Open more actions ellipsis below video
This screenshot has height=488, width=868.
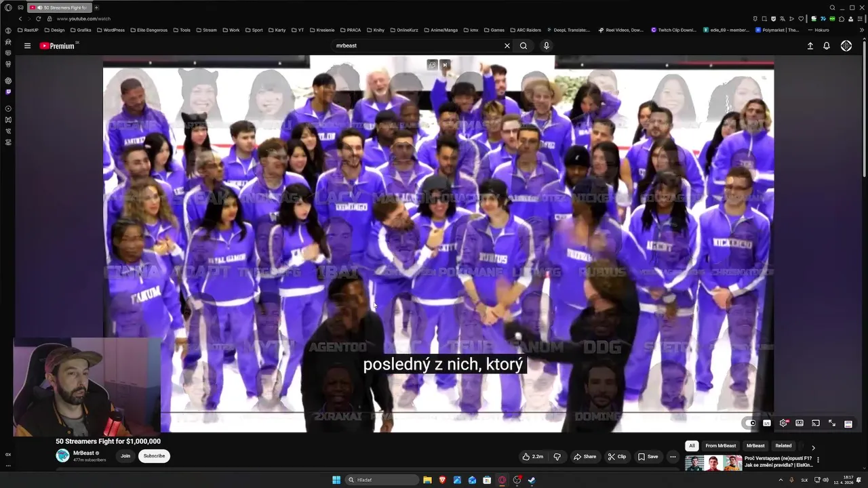(673, 457)
